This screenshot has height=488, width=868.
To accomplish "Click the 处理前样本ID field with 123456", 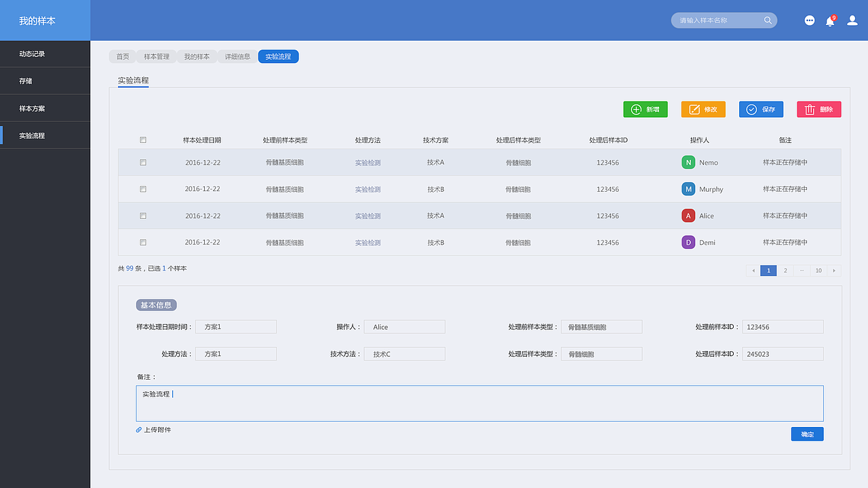I will 783,327.
